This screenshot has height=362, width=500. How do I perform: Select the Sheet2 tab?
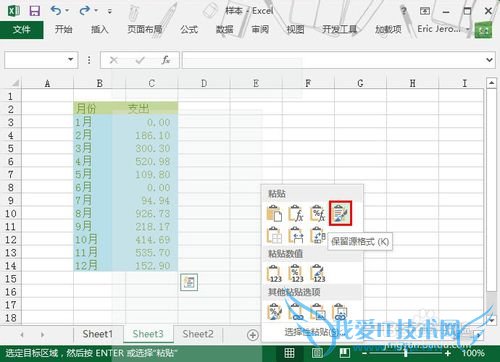click(198, 334)
